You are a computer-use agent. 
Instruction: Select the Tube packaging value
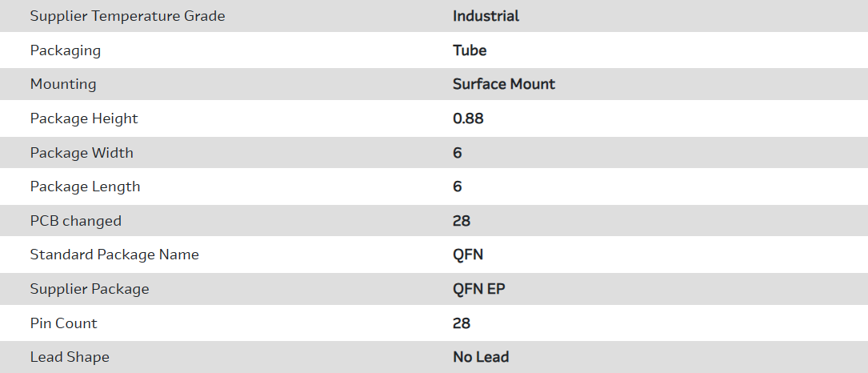pos(470,50)
